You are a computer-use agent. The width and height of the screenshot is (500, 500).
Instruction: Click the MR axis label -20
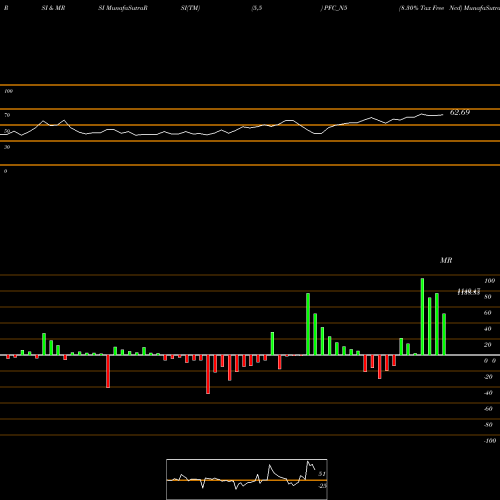[488, 377]
